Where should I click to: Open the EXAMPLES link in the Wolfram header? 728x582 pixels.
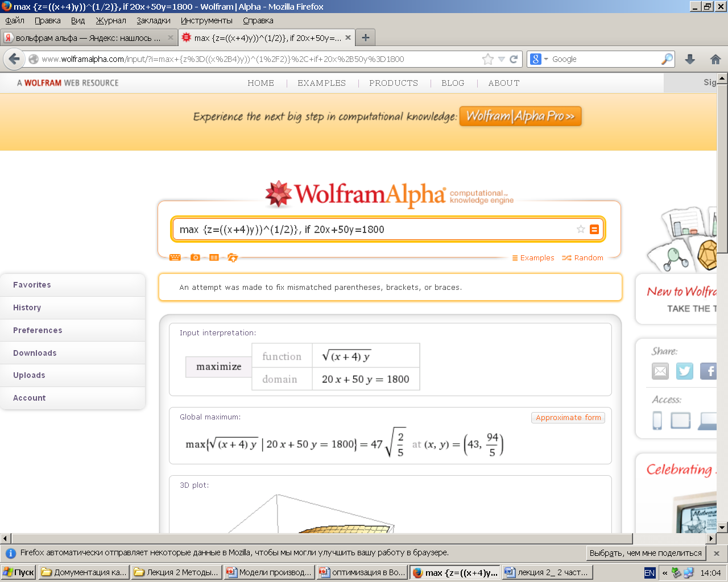(321, 83)
